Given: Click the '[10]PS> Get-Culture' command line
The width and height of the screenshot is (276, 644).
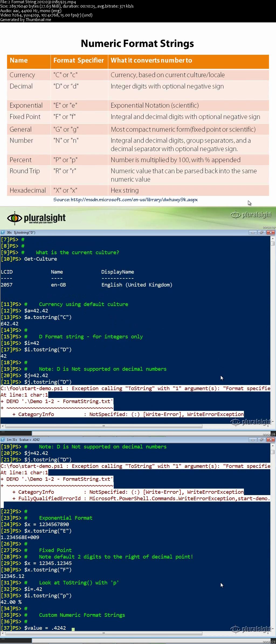Looking at the screenshot, I should [x=29, y=259].
